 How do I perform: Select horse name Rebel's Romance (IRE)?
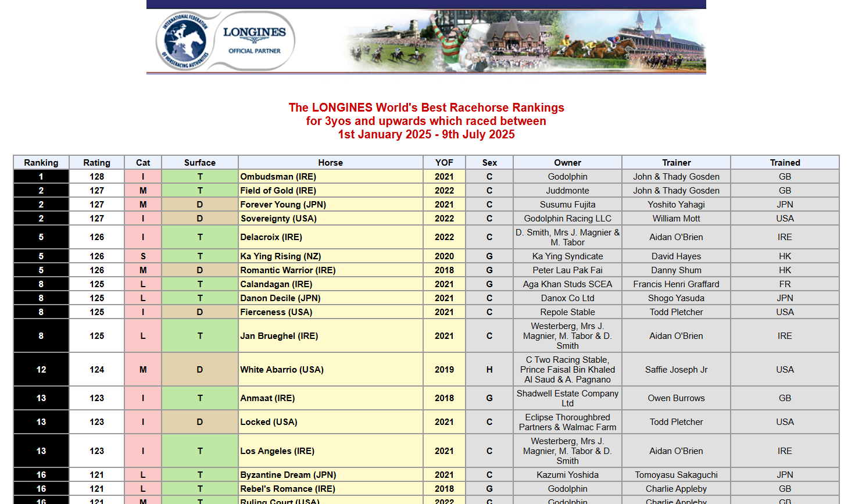tap(288, 489)
